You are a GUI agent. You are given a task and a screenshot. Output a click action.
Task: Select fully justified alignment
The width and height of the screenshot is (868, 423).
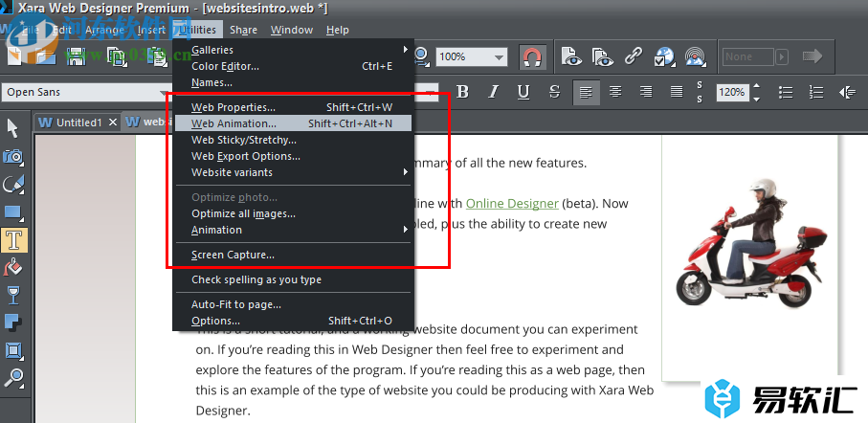(677, 92)
